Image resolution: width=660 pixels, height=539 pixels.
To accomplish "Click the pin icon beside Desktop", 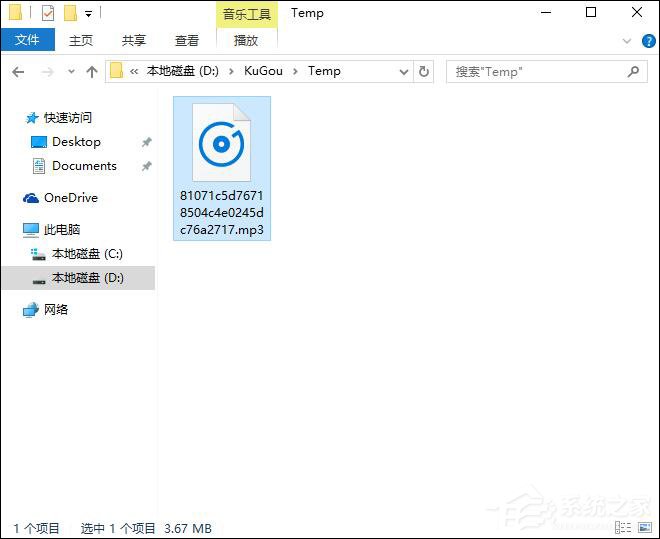I will (146, 142).
